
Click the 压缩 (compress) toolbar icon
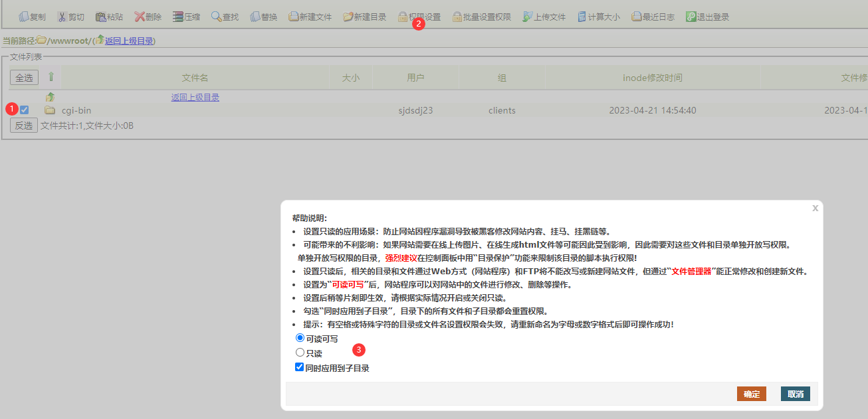(177, 17)
